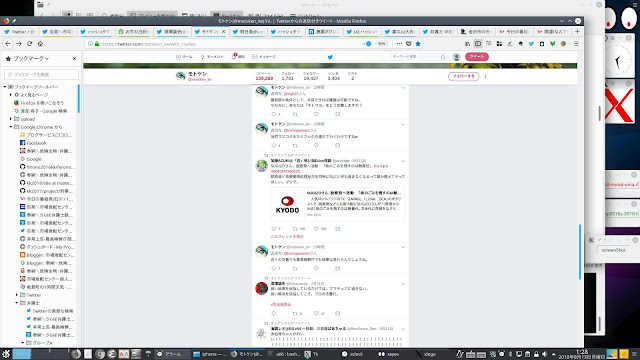Expand the Twitter bookmarks folder
The height and width of the screenshot is (360, 640).
pos(17,295)
